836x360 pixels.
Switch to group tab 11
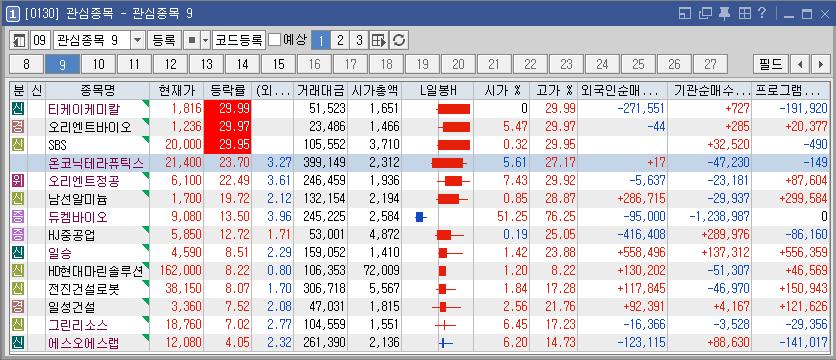(134, 65)
